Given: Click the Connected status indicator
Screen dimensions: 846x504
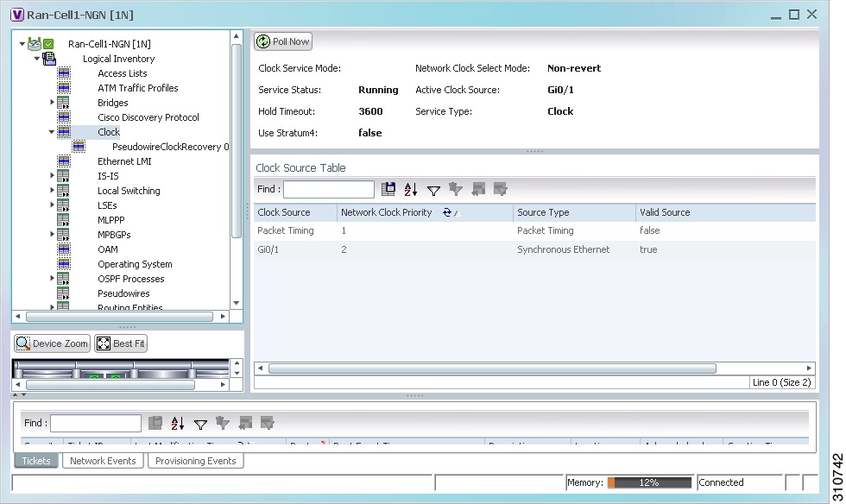Looking at the screenshot, I should (x=740, y=482).
